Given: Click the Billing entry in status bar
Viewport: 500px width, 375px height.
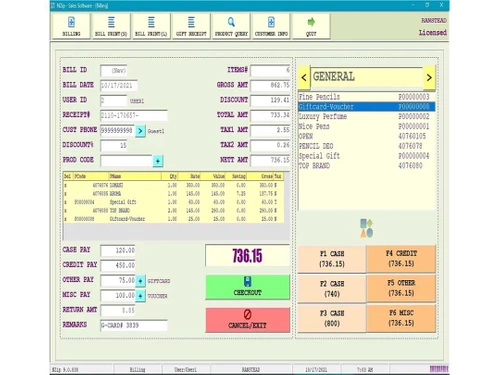Looking at the screenshot, I should pyautogui.click(x=137, y=369).
